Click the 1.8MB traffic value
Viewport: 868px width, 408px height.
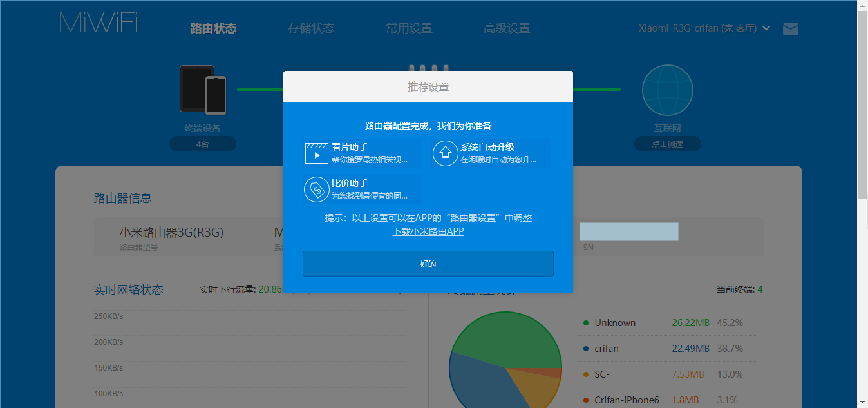coord(686,400)
